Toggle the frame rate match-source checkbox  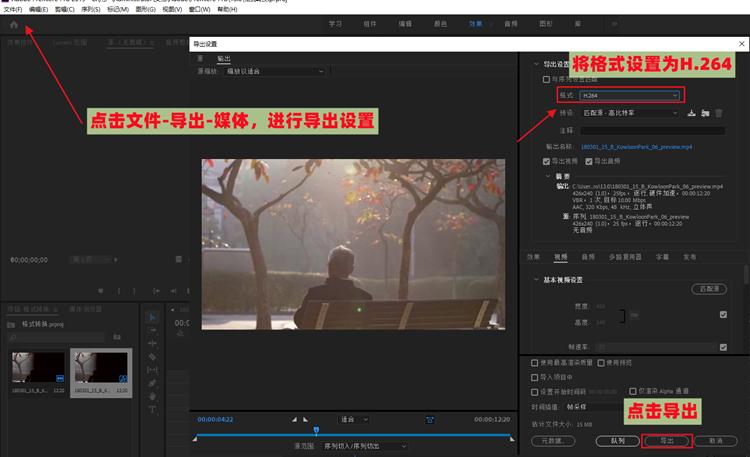723,347
